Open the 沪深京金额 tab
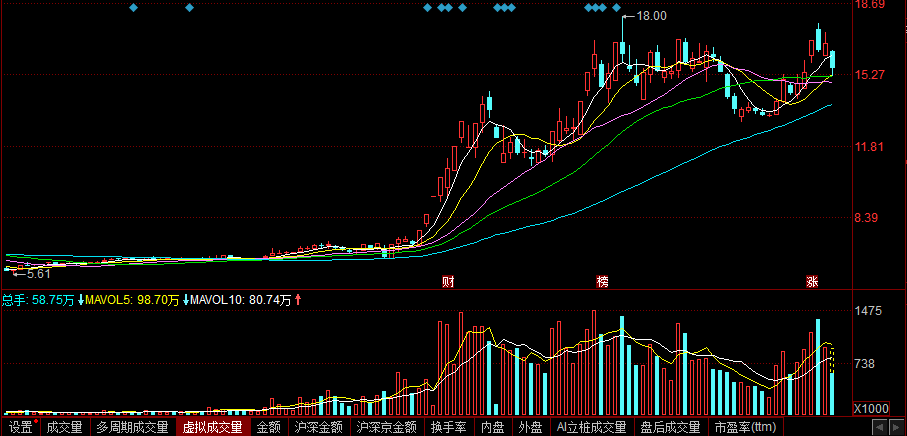 click(x=386, y=427)
